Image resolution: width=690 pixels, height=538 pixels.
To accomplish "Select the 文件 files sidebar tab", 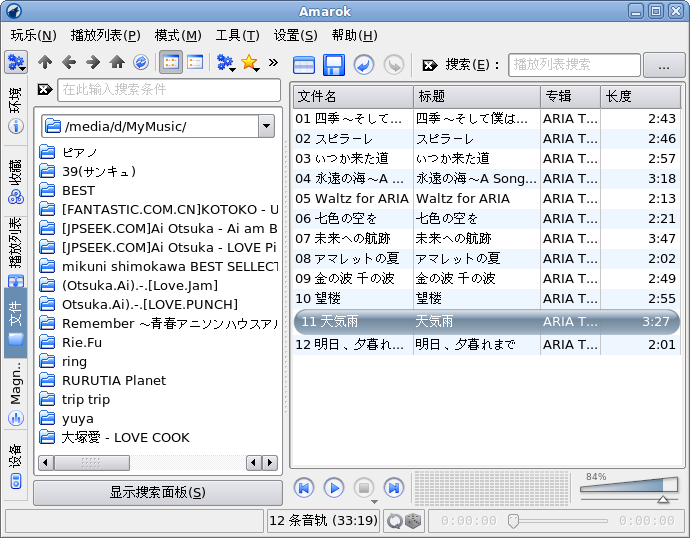I will tap(16, 322).
